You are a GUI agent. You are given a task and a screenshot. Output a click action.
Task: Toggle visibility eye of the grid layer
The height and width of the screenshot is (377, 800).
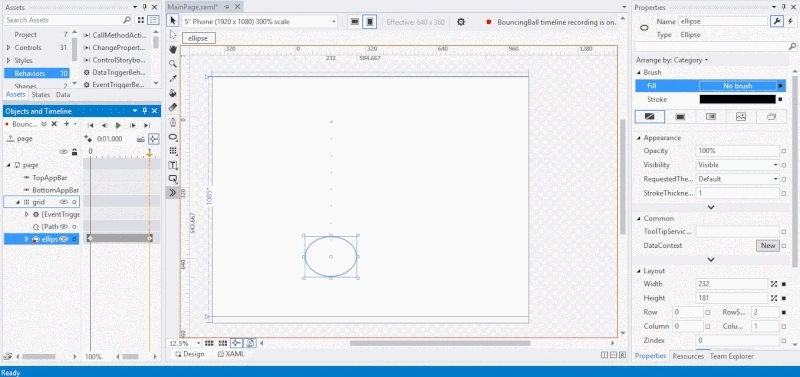tap(64, 202)
